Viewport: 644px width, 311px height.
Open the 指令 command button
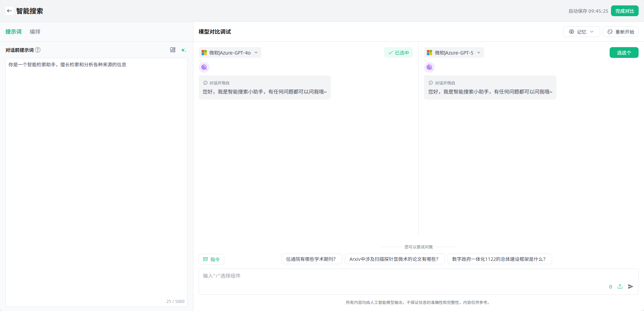(x=212, y=259)
